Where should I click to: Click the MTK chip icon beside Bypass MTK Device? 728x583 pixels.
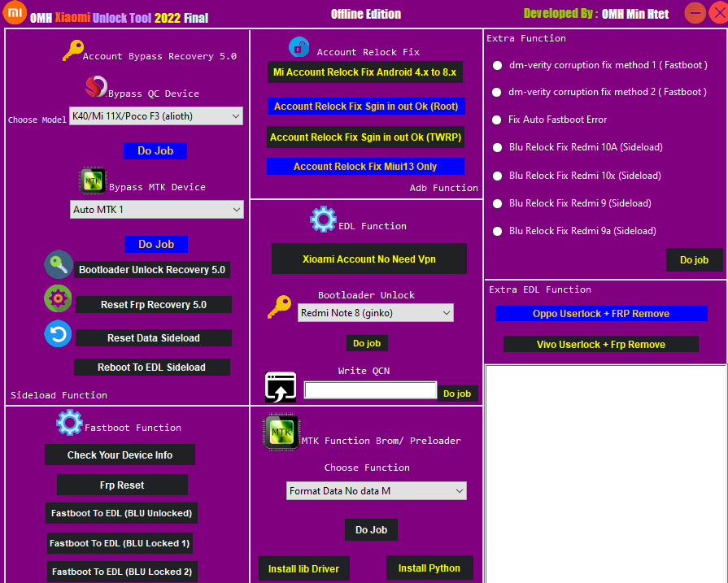94,181
